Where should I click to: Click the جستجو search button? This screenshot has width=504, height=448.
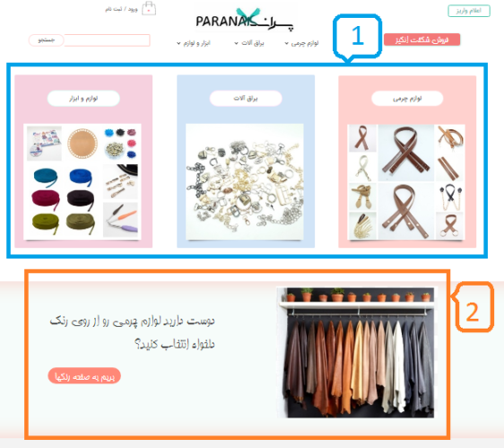pyautogui.click(x=47, y=40)
